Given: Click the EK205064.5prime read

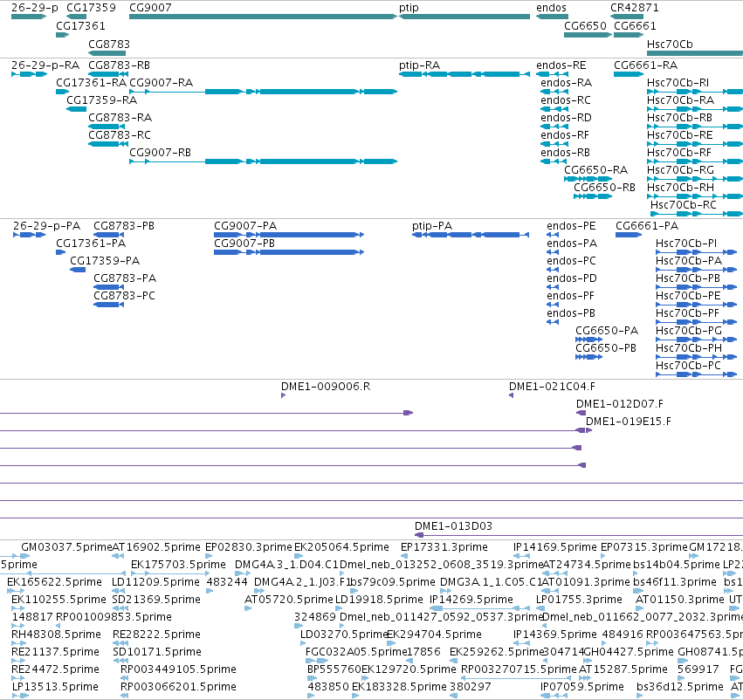Looking at the screenshot, I should coord(299,556).
